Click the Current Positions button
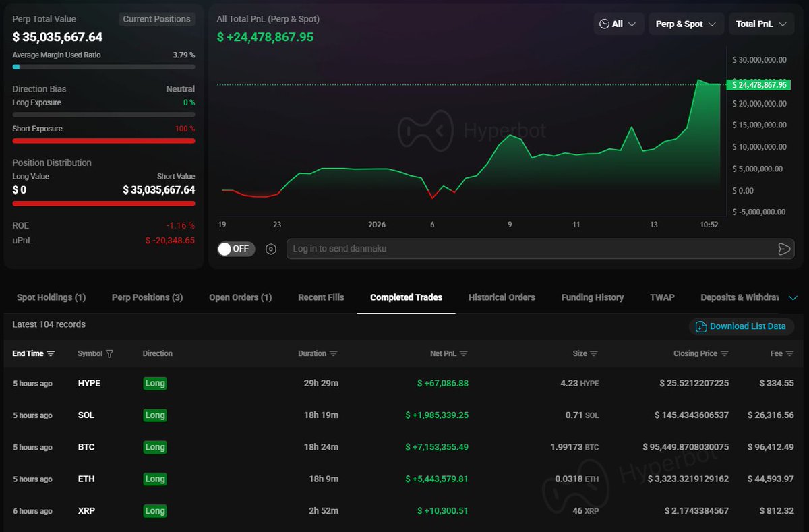The width and height of the screenshot is (809, 532). click(x=156, y=19)
